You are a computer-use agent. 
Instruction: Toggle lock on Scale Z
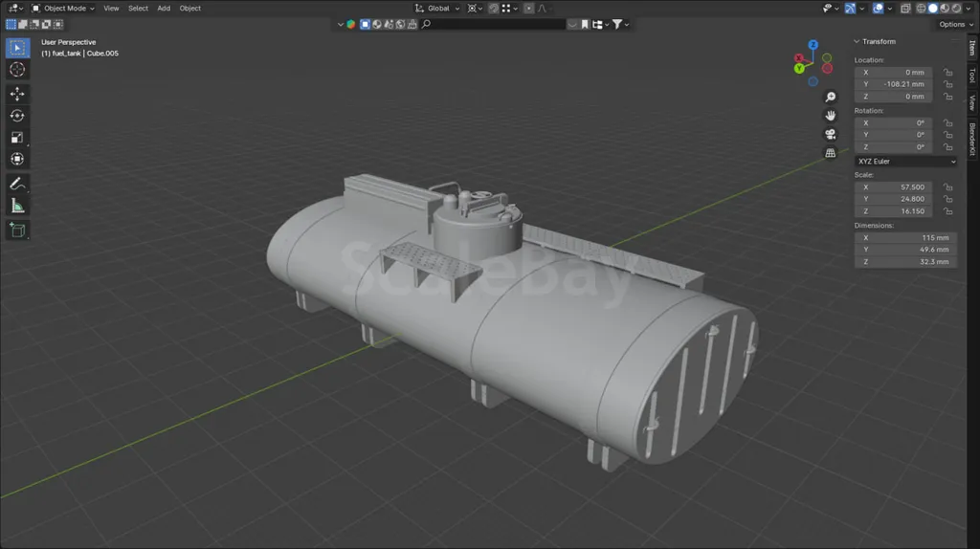click(x=948, y=211)
